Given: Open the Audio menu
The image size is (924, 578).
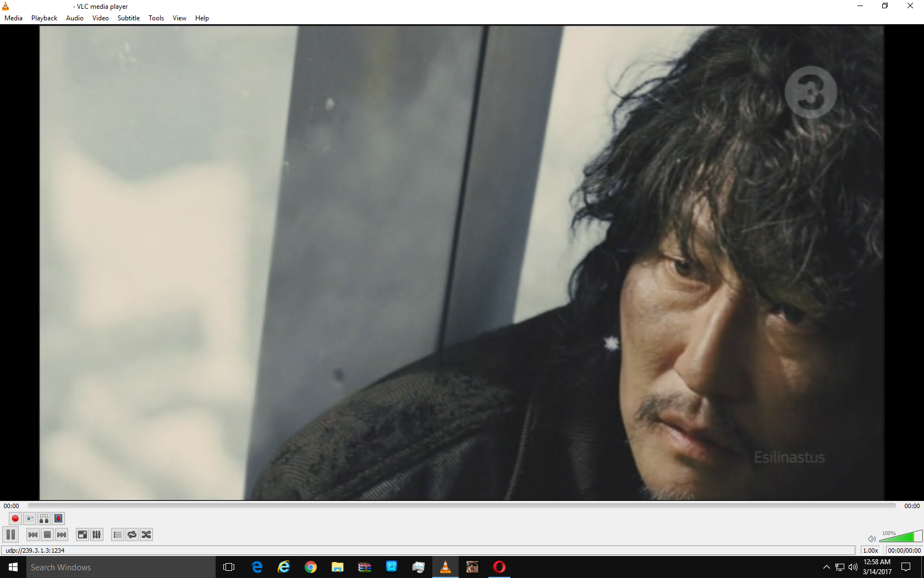Looking at the screenshot, I should (75, 18).
